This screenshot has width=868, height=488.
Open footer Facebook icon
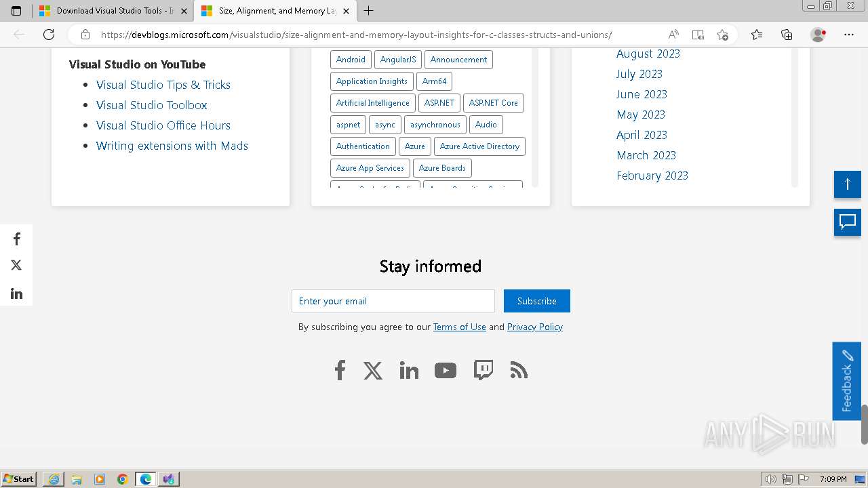[x=340, y=370]
